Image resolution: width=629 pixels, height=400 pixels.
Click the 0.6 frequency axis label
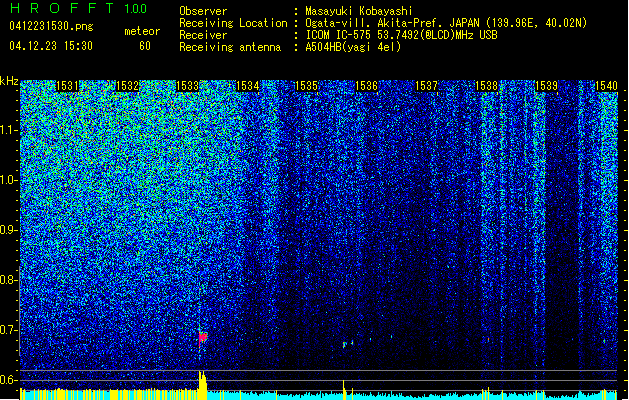pos(8,380)
